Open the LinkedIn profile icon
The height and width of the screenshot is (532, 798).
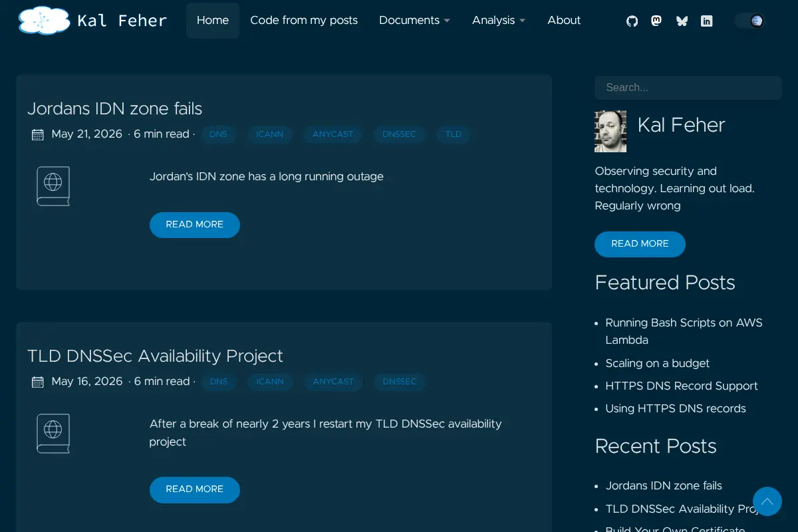pos(707,21)
